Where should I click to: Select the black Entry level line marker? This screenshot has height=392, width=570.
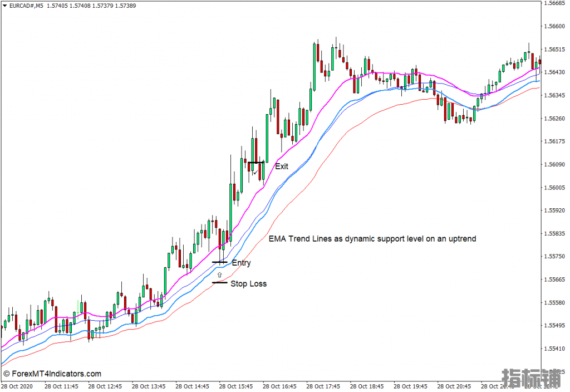pyautogui.click(x=219, y=262)
